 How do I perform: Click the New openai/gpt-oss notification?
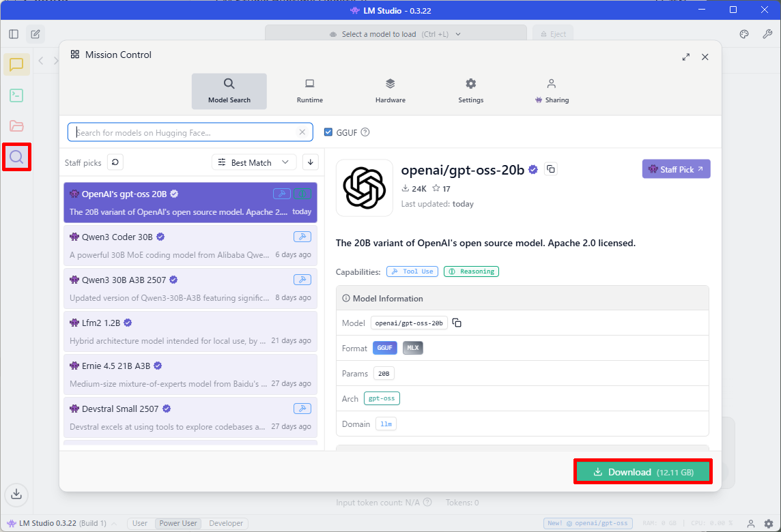(x=588, y=524)
